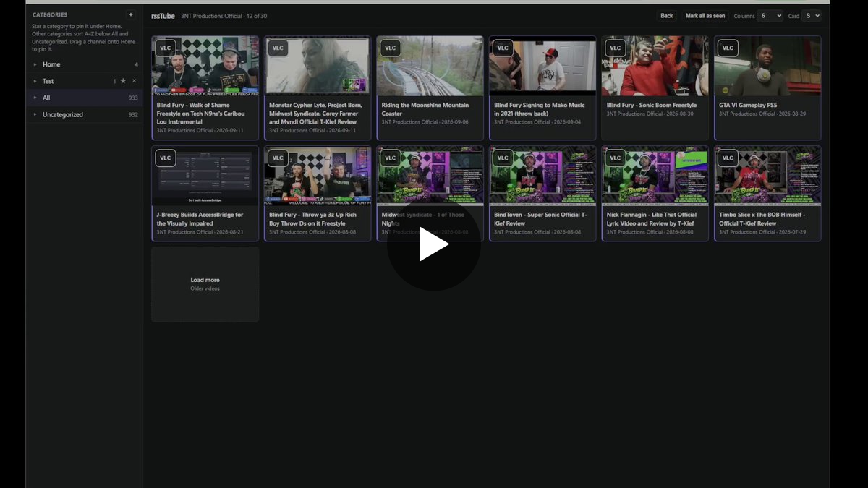Add a new category with plus icon

coord(130,14)
